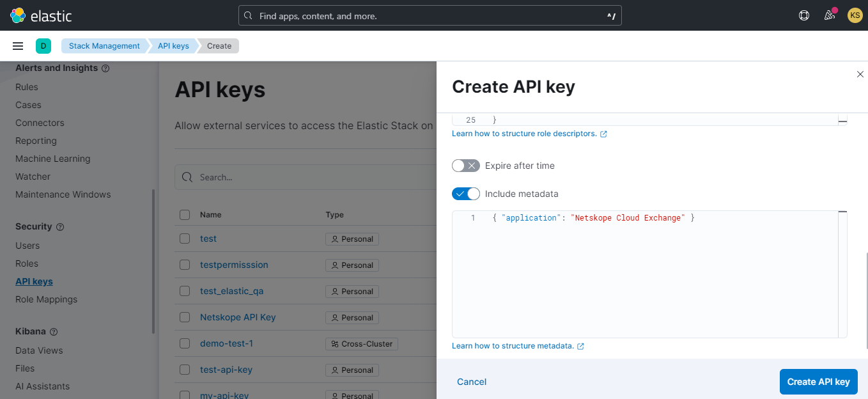The width and height of the screenshot is (868, 399).
Task: Click external link icon beside role descriptors link
Action: pos(603,134)
